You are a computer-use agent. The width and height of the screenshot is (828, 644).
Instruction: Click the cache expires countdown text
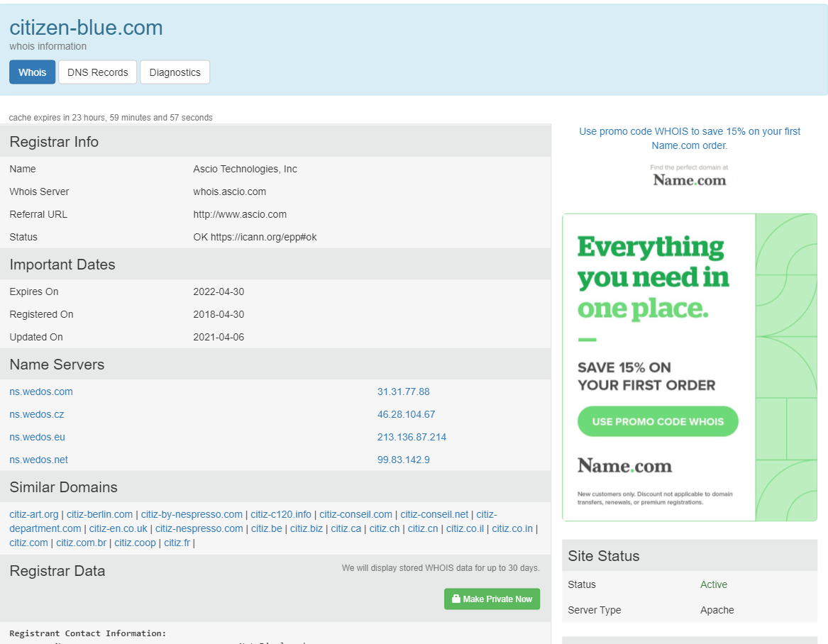111,117
